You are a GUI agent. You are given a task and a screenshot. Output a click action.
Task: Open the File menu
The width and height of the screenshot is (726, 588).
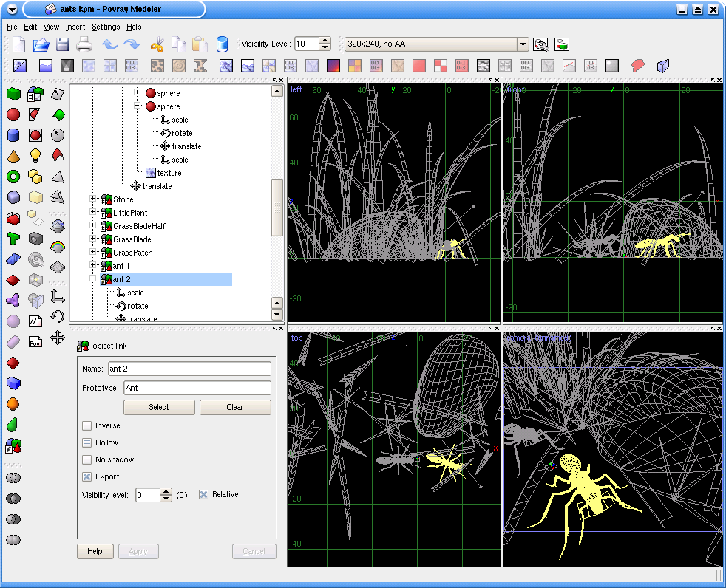[x=12, y=27]
